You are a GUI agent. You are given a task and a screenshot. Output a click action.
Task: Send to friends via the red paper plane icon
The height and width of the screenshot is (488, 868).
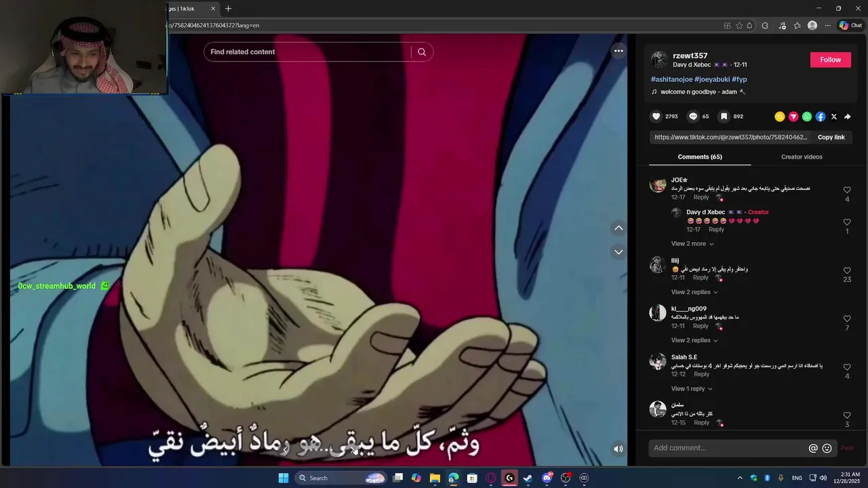(793, 117)
